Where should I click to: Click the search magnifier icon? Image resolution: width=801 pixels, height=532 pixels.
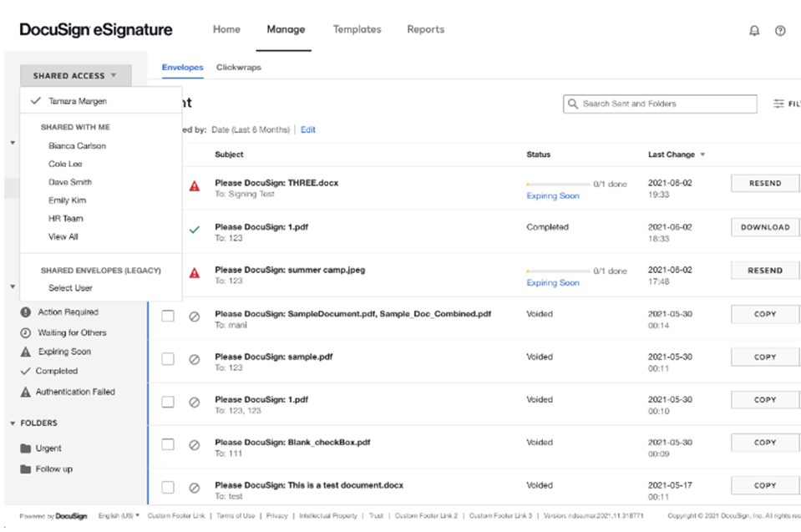click(573, 104)
